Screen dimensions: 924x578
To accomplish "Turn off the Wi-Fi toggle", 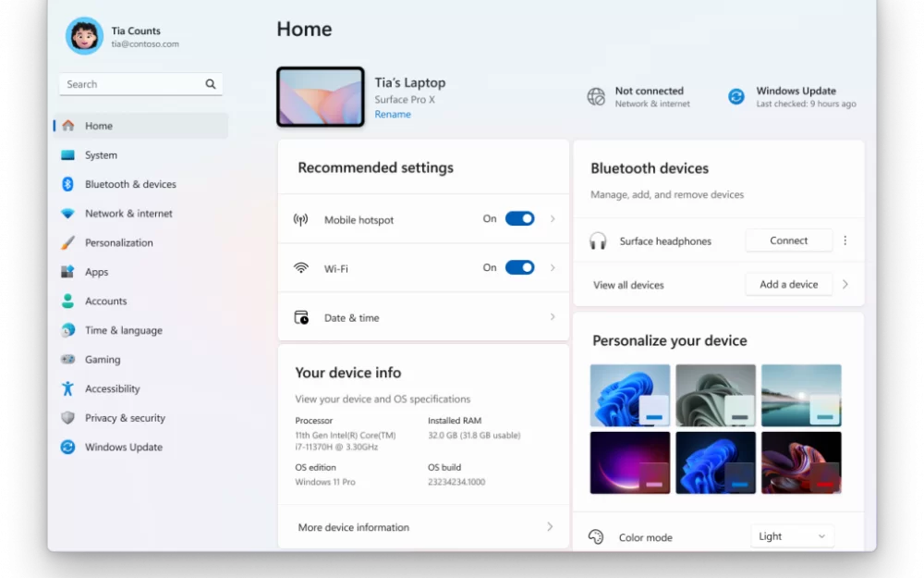I will click(519, 268).
